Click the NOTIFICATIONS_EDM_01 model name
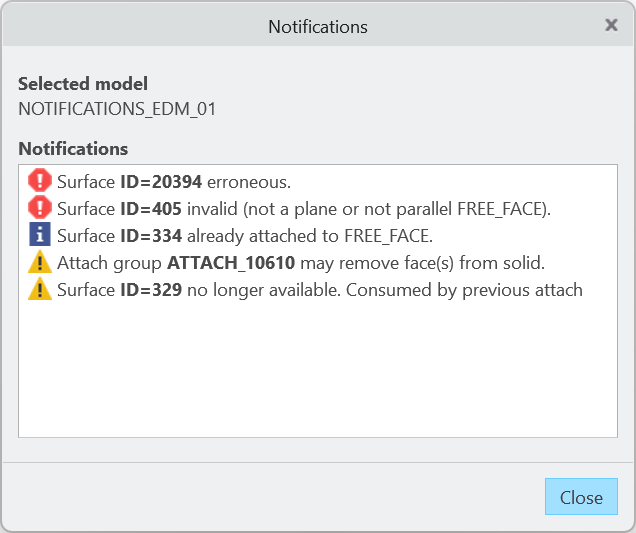Viewport: 636px width, 533px height. coord(117,109)
